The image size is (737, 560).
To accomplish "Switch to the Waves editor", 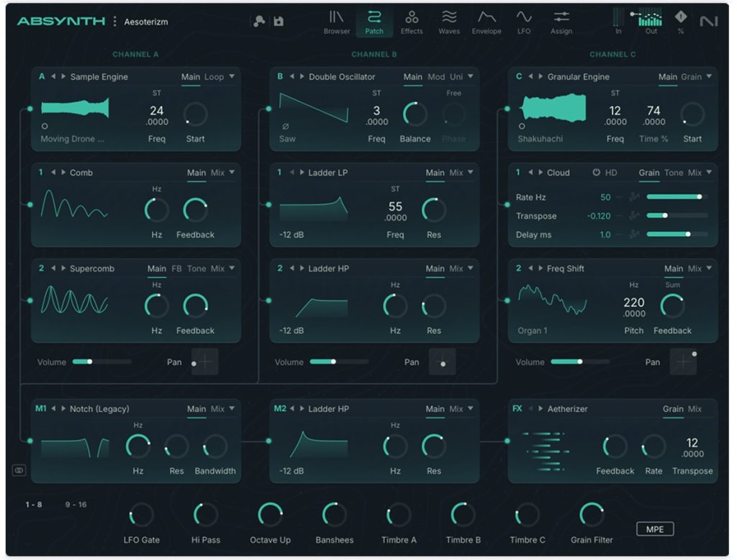I will (449, 21).
